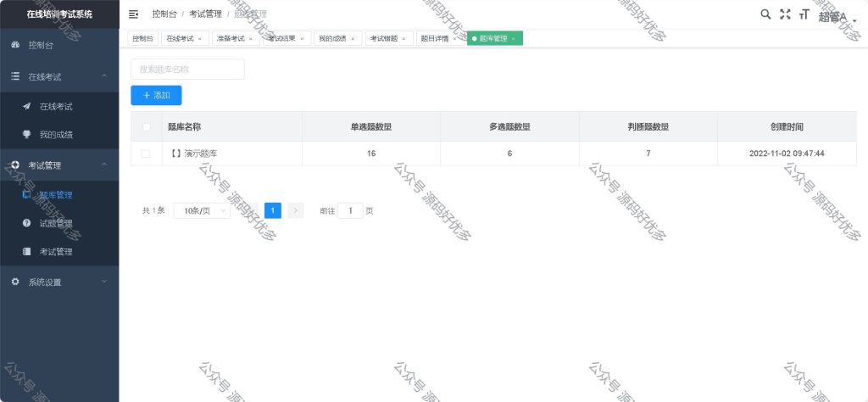Toggle the select-all checkbox in table header
Viewport: 868px width, 402px height.
146,127
